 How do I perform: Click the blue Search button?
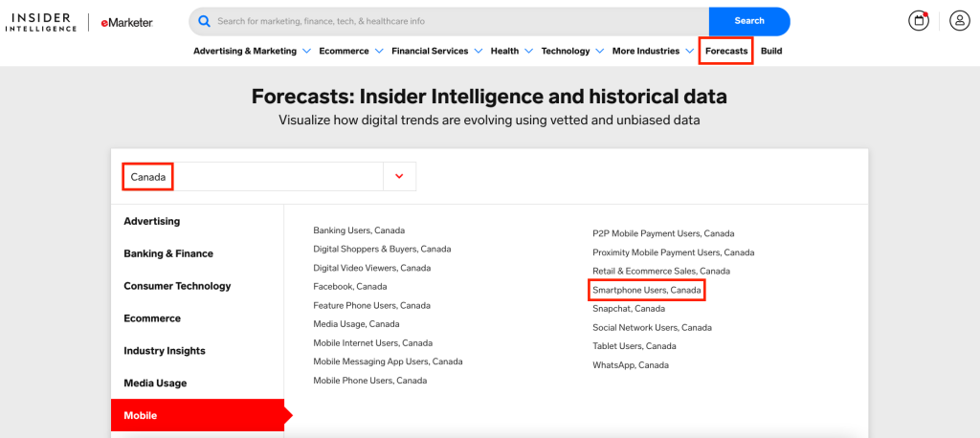[x=749, y=21]
